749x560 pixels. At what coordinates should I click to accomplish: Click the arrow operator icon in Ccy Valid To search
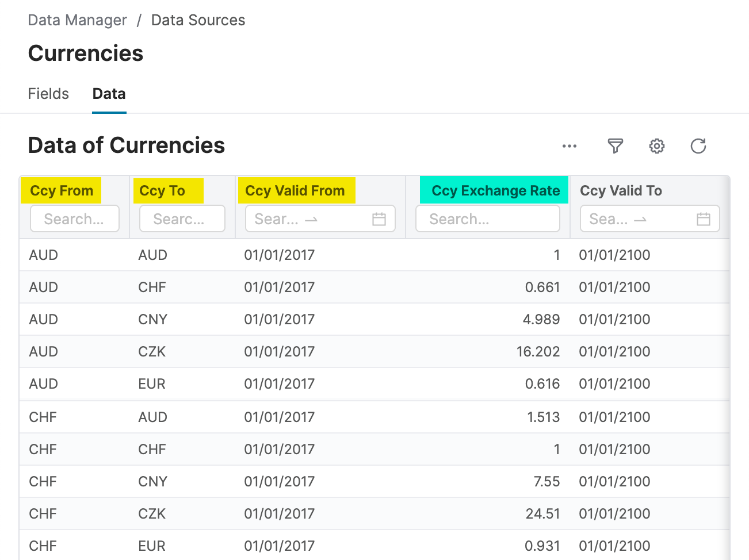pos(640,220)
